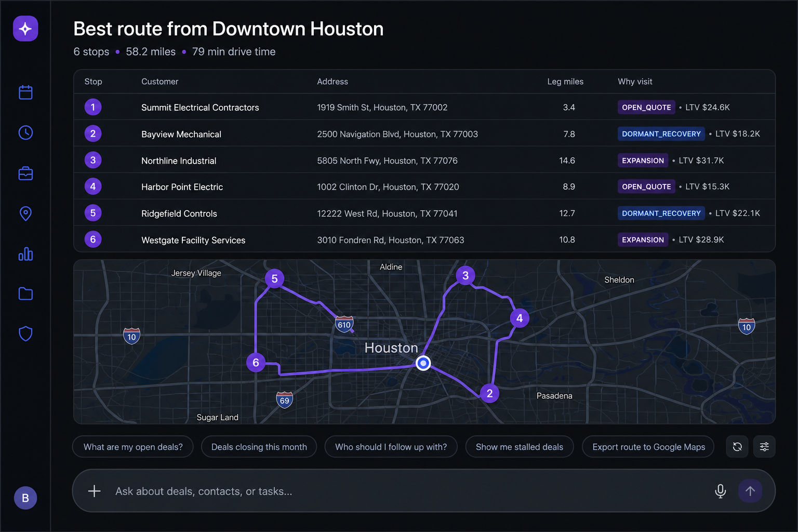Viewport: 798px width, 532px height.
Task: Click address 12222 West Rd, Houston
Action: 387,214
